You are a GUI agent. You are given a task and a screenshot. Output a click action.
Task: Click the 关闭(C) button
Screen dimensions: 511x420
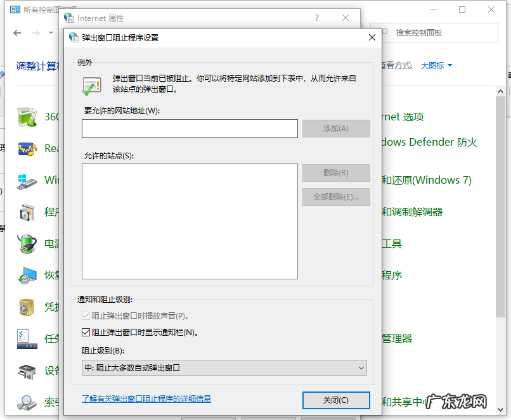coord(336,400)
